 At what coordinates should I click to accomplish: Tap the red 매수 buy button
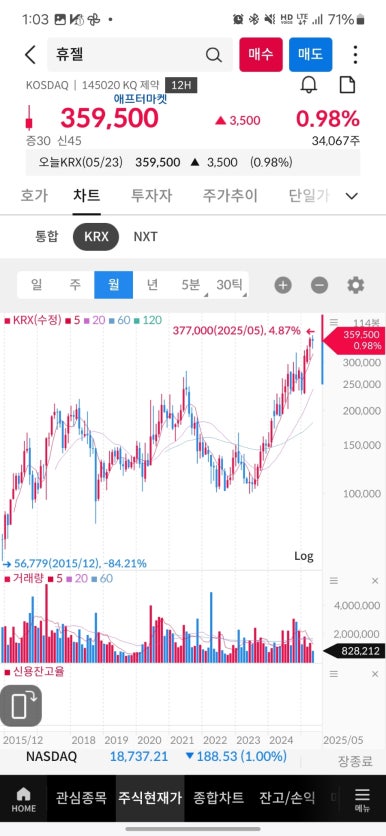click(x=261, y=54)
